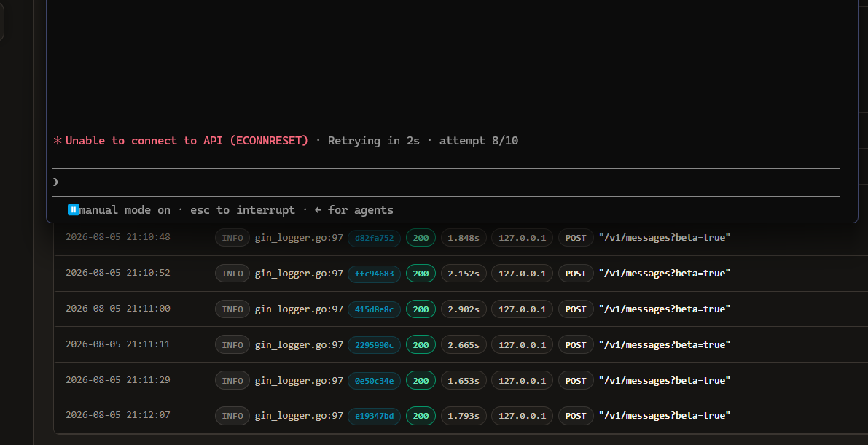Click timestamp 2026-08-05 21:11:00

[x=118, y=309]
